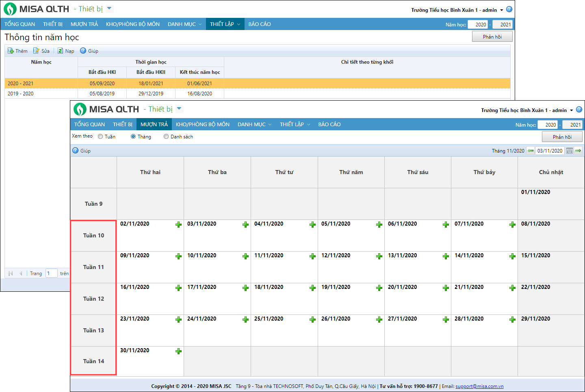Click the date field showing 03/11/2020
Viewport: 585px width, 392px height.
(x=550, y=151)
